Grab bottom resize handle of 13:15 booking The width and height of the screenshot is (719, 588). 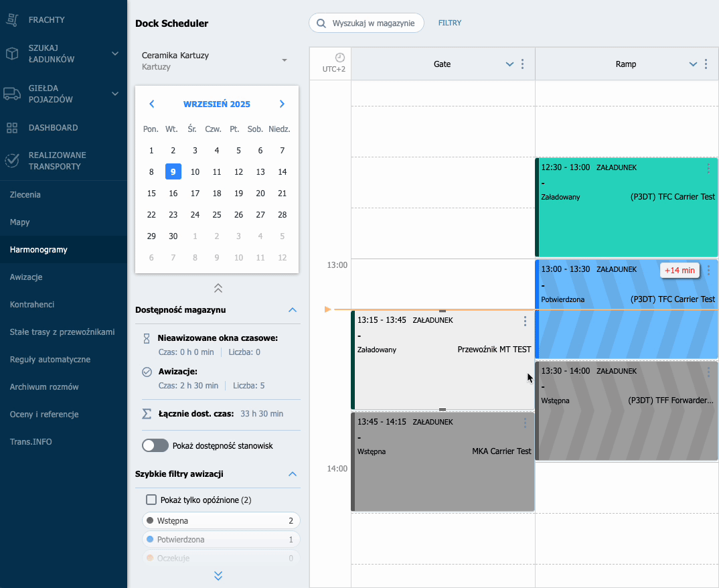coord(443,409)
